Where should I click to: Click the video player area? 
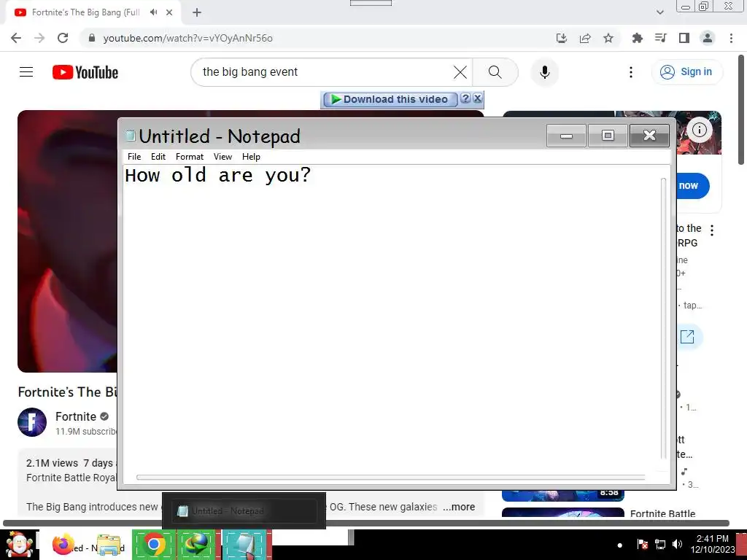(x=67, y=241)
